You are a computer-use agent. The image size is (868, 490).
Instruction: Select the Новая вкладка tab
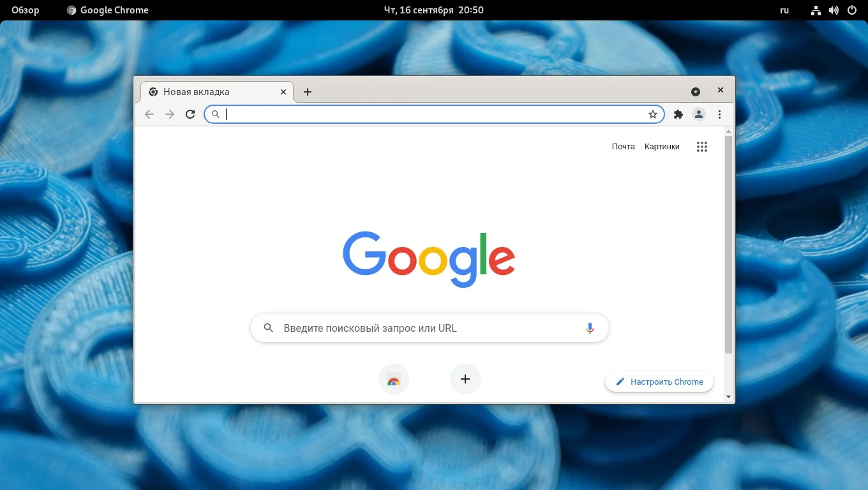pyautogui.click(x=197, y=91)
